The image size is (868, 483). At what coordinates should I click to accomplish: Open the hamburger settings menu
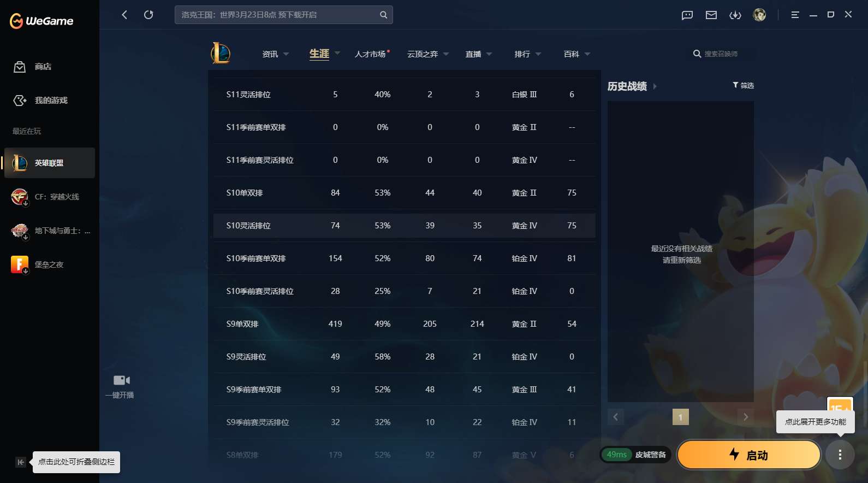[795, 15]
